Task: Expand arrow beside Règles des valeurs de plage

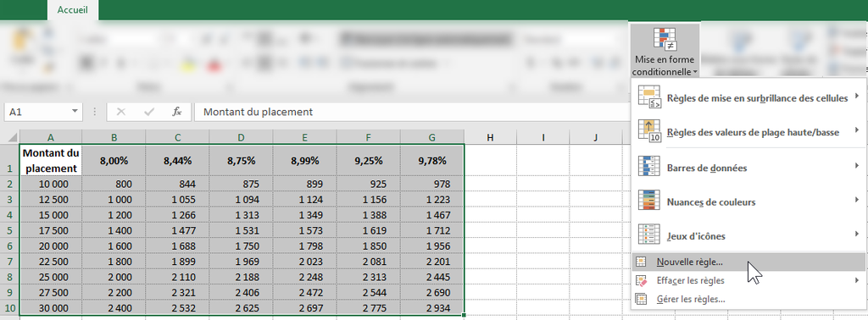Action: (x=857, y=131)
